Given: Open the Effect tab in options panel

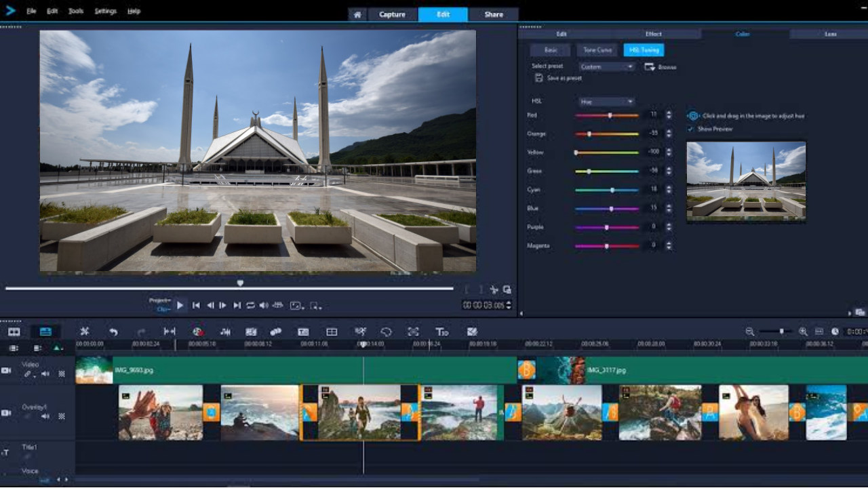Looking at the screenshot, I should point(654,34).
